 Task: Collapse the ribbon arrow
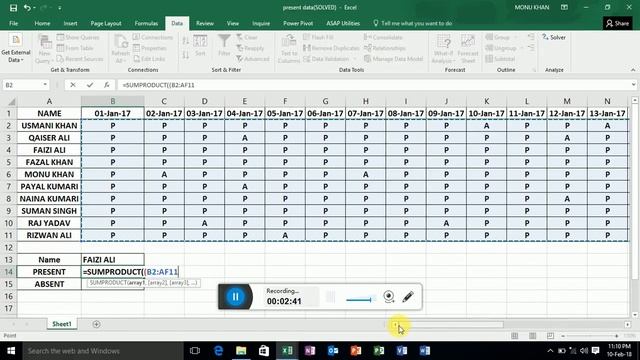(x=633, y=70)
